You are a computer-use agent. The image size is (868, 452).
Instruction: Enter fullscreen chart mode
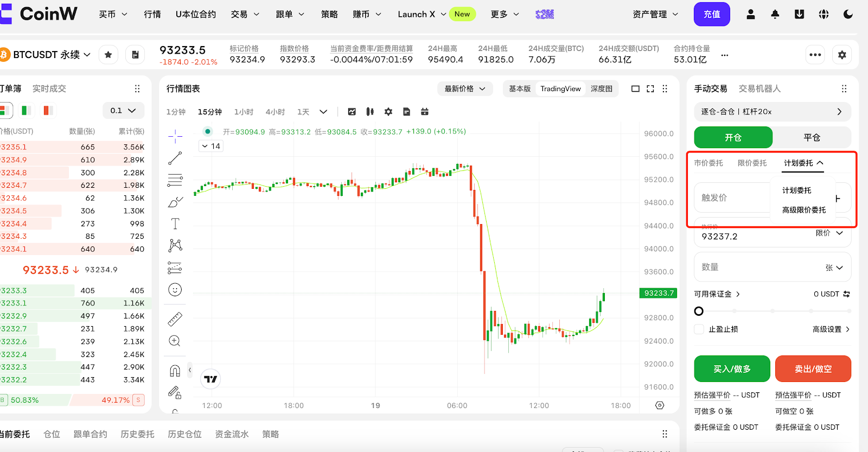(650, 88)
